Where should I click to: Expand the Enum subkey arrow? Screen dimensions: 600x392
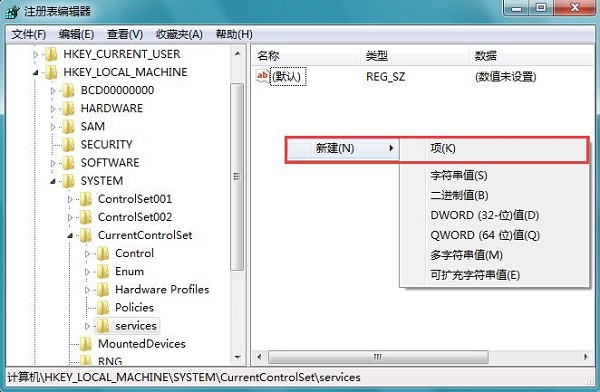tap(87, 272)
